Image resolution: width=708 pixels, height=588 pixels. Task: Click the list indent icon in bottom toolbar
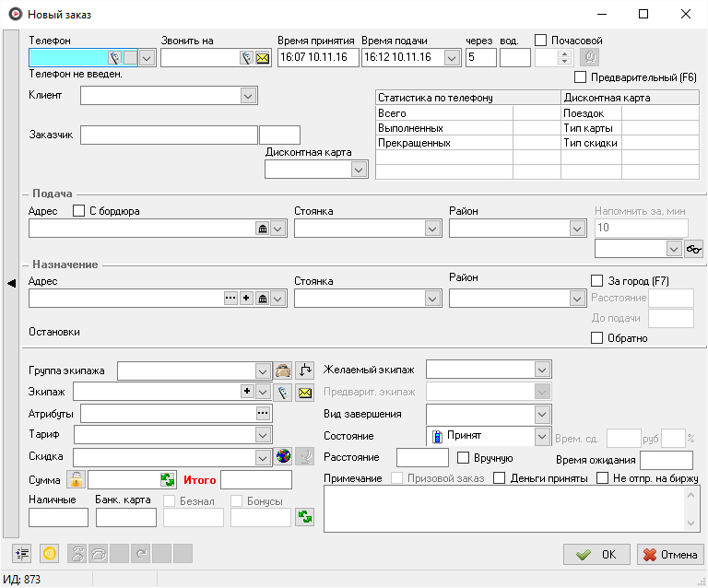22,553
